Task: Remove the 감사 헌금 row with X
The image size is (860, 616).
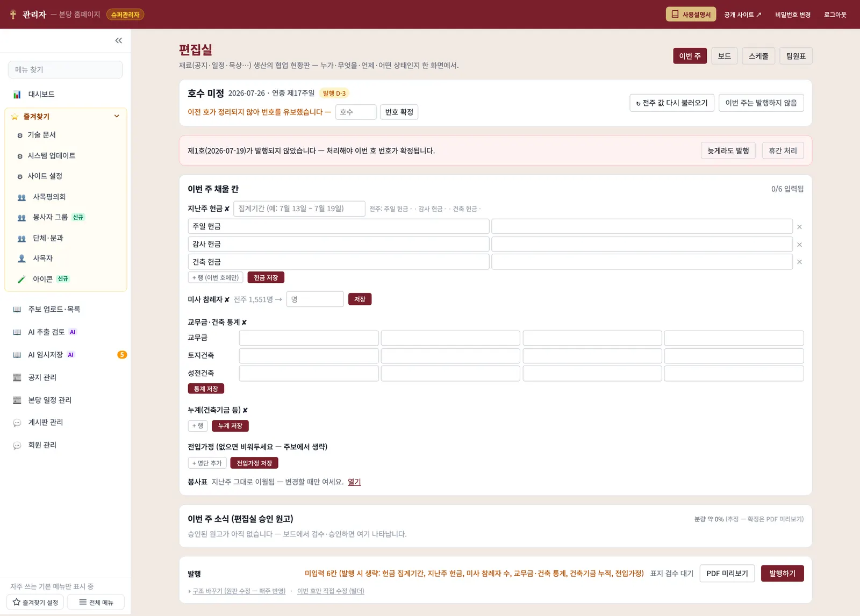Action: click(x=799, y=245)
